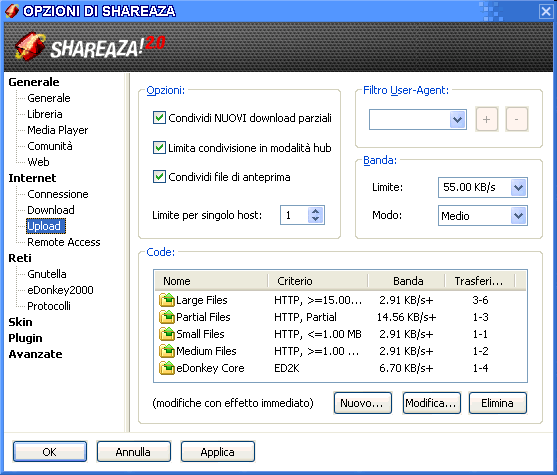557x475 pixels.
Task: Click the plus button for User-Agent filter
Action: coord(487,119)
